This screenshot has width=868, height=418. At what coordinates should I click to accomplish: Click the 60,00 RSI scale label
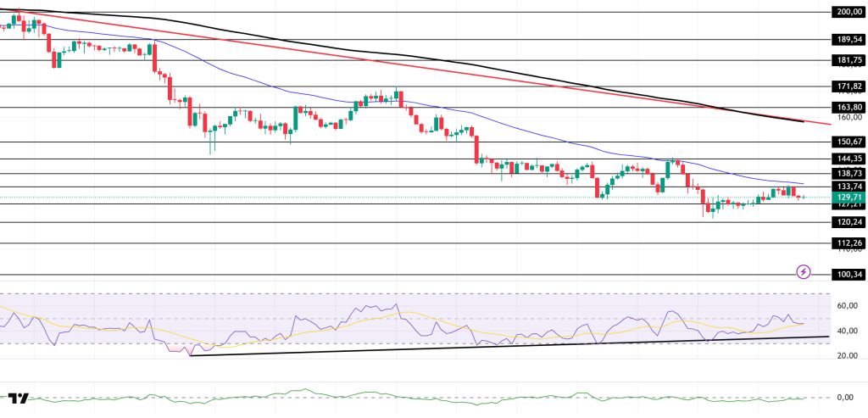coord(848,305)
